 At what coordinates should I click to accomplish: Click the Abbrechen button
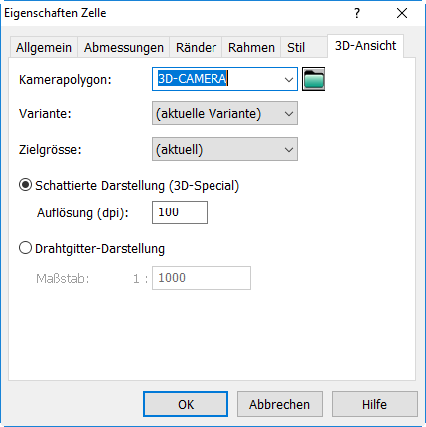[x=280, y=404]
